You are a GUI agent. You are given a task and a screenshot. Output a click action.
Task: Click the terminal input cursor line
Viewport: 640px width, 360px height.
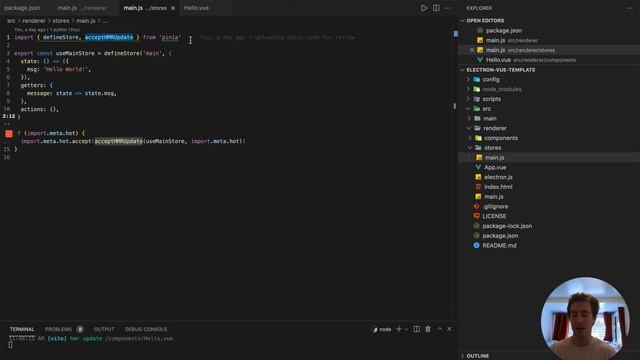coord(11,345)
